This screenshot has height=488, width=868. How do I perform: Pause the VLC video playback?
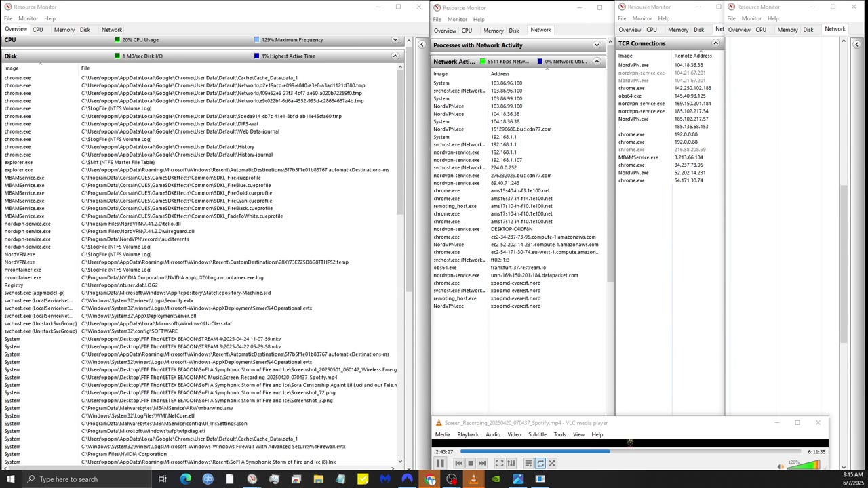point(440,464)
